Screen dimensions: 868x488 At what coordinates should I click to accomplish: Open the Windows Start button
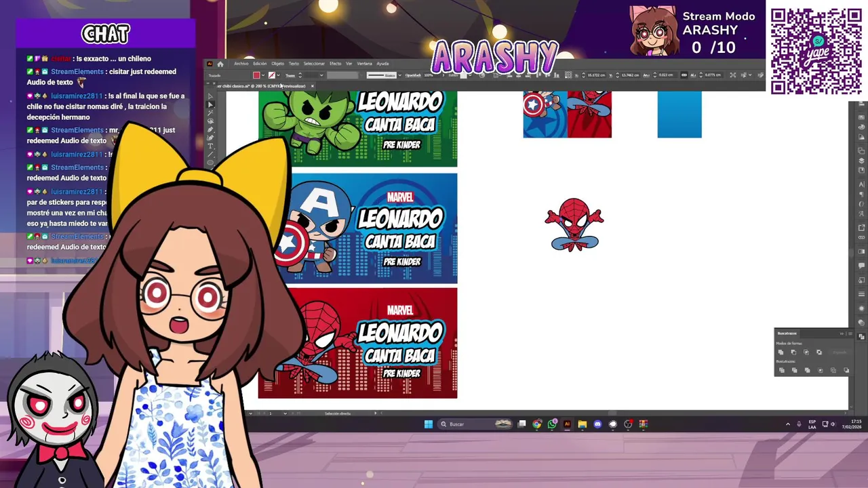coord(428,424)
